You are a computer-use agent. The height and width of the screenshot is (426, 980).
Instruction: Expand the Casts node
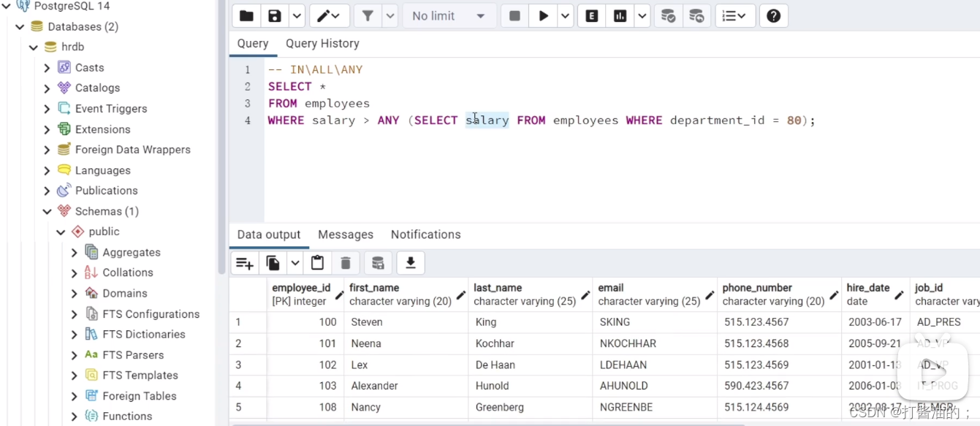click(47, 67)
